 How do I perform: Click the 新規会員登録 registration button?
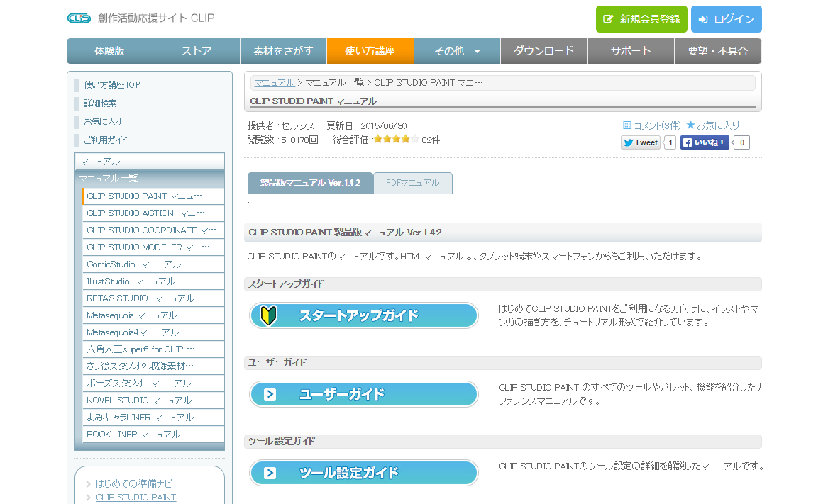[x=641, y=19]
